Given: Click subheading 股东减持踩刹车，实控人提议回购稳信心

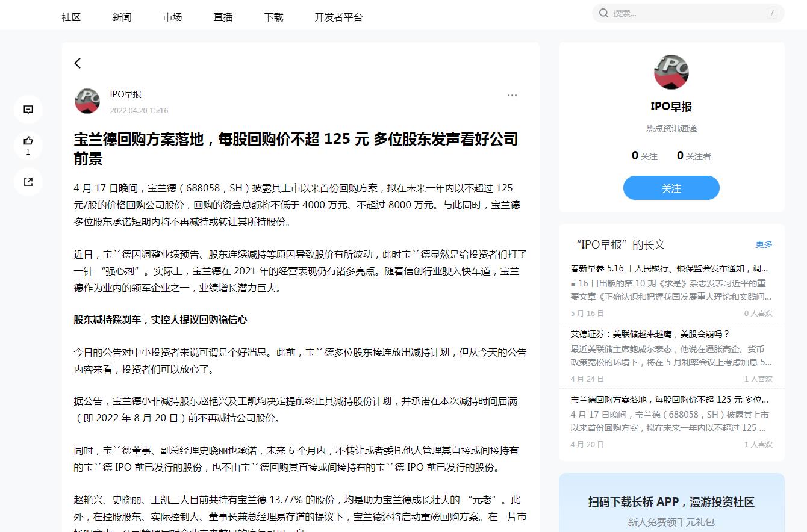Looking at the screenshot, I should click(x=160, y=320).
